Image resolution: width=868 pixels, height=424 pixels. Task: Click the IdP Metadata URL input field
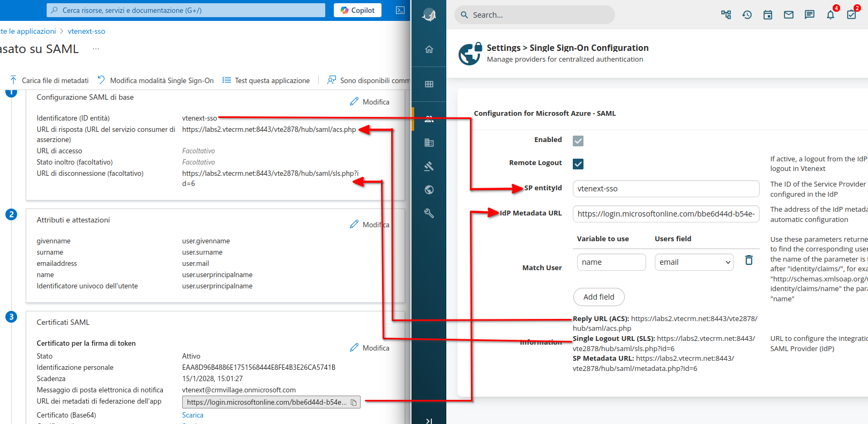(x=666, y=214)
